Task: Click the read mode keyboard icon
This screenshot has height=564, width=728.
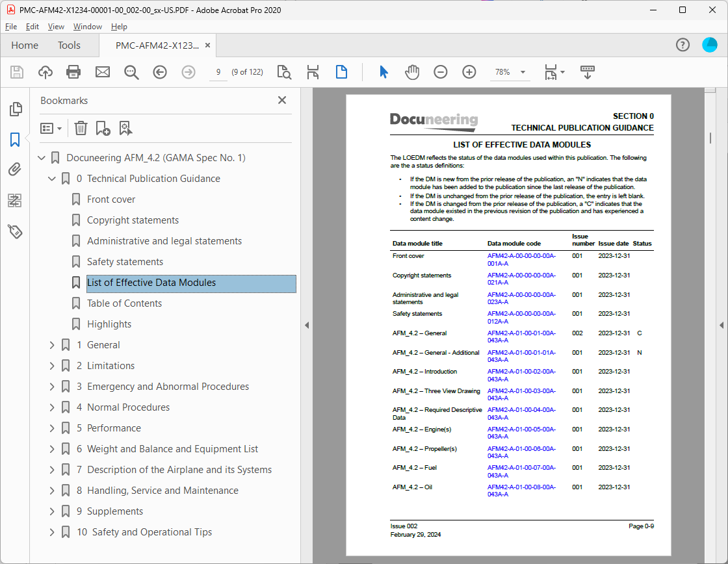Action: tap(588, 72)
